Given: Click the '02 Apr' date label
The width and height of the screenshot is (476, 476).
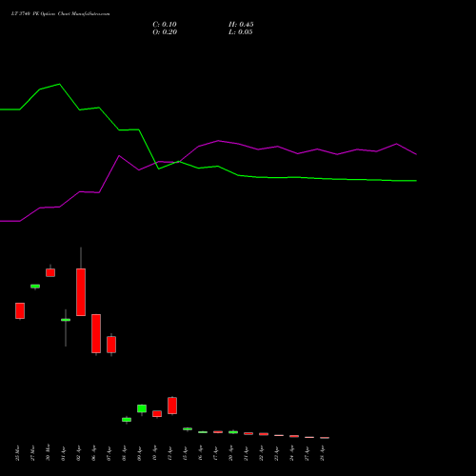Looking at the screenshot, I should tap(78, 453).
